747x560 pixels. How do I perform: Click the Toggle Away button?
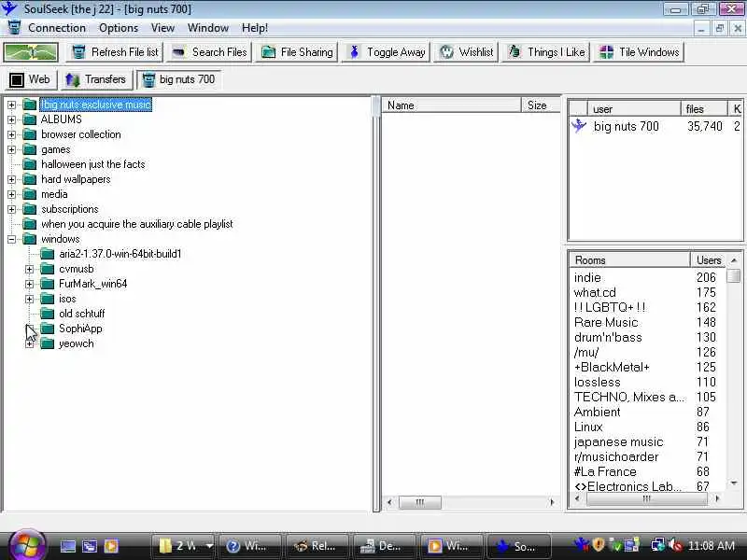(x=387, y=52)
